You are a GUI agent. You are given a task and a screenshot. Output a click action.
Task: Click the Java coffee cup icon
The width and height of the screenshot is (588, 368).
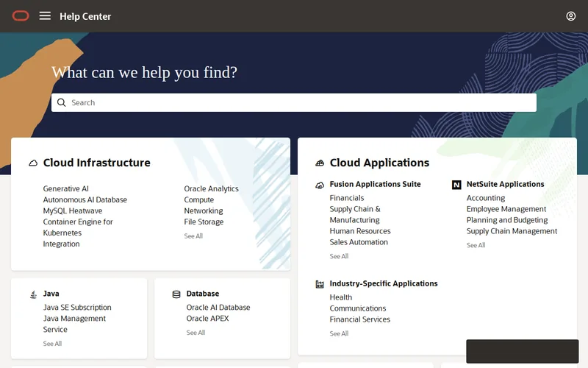[33, 294]
